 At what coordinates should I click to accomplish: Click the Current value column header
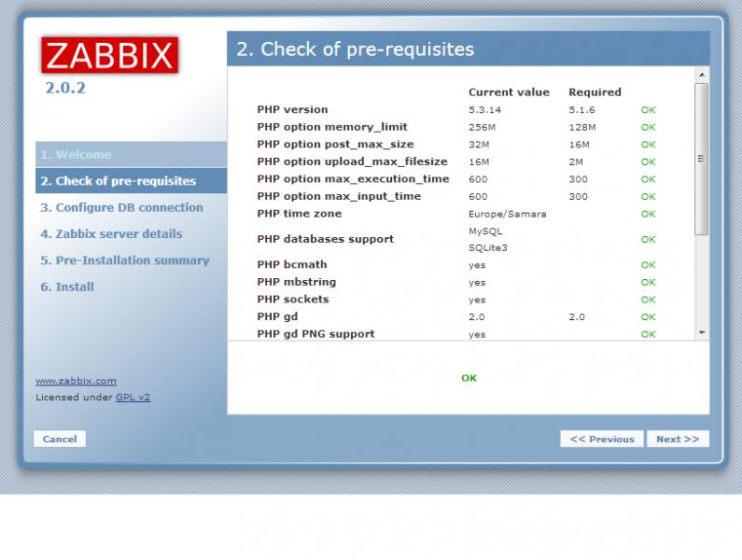(509, 92)
